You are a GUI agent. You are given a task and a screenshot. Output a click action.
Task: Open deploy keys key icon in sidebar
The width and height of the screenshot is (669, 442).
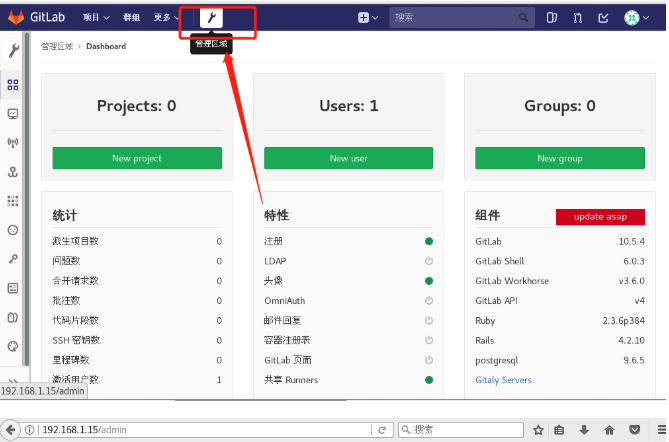click(13, 259)
